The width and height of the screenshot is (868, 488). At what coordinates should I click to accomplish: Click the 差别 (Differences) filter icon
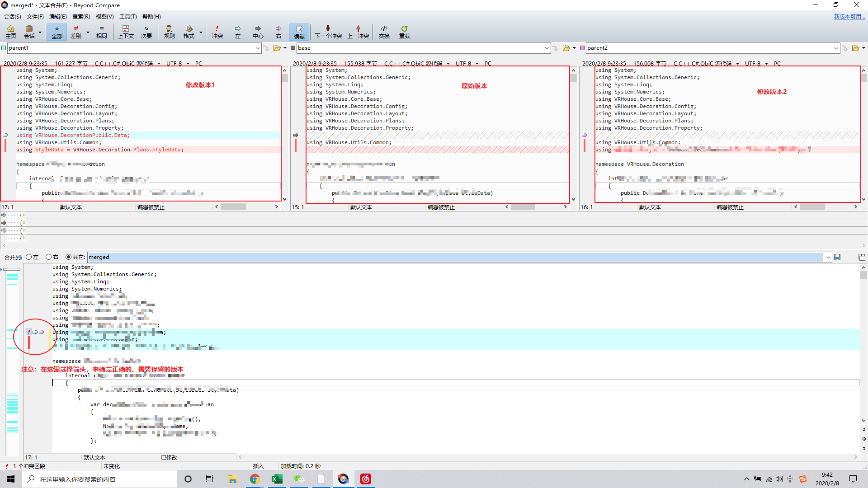[x=75, y=32]
